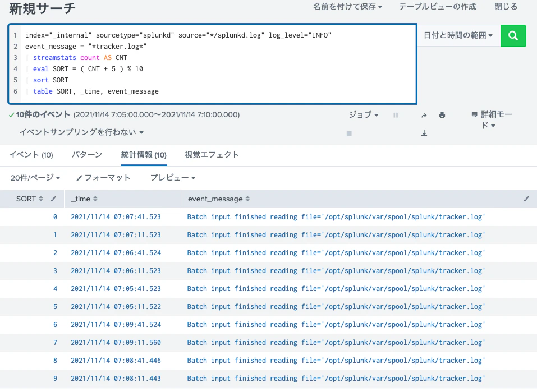Click SORT value 9 cell
537x392 pixels.
(x=55, y=379)
